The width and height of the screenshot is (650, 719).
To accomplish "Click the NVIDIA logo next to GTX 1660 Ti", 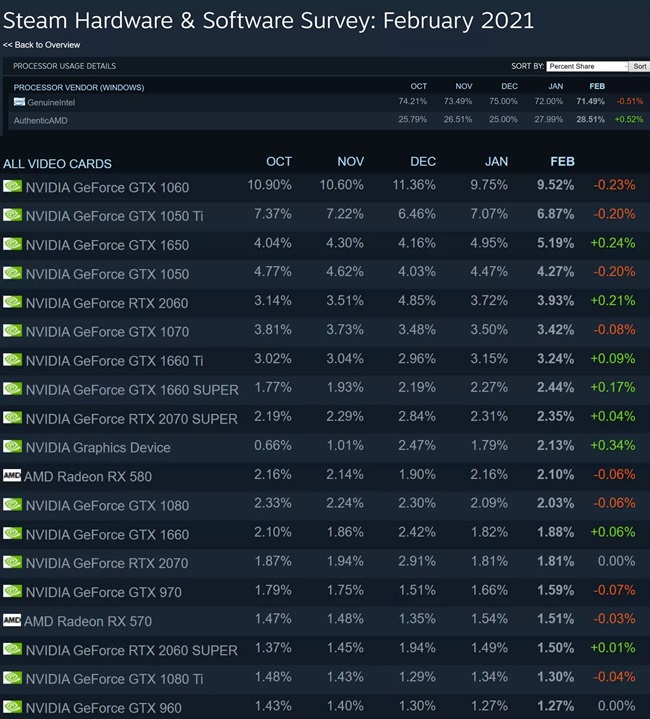I will pos(12,360).
